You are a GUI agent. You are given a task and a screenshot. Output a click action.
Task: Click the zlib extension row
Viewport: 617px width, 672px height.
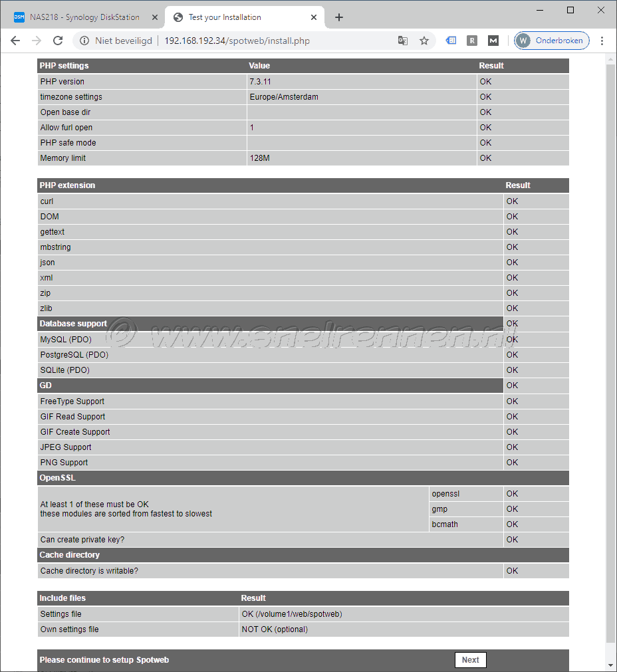[303, 308]
